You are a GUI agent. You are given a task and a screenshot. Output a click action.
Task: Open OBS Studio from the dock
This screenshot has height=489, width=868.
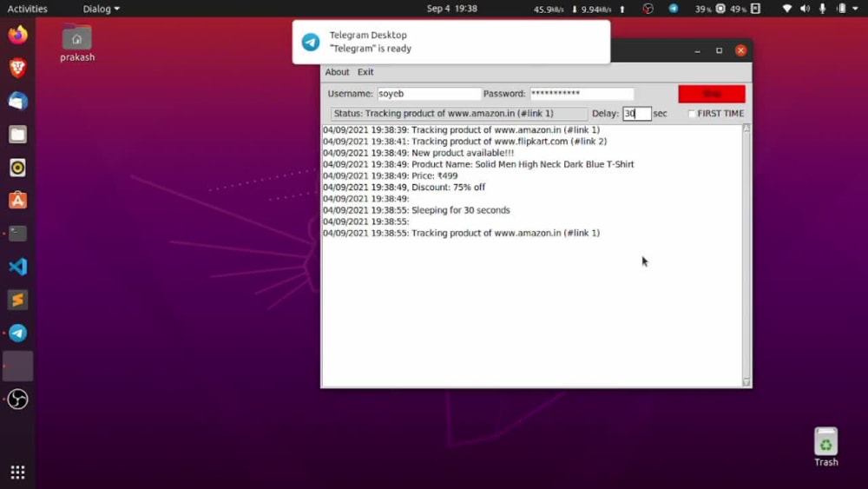coord(17,400)
